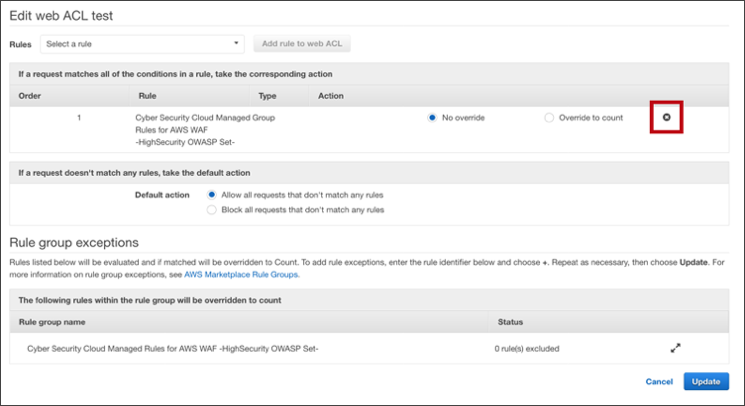Remove the rule using the circled x icon
Image resolution: width=745 pixels, height=406 pixels.
point(666,118)
